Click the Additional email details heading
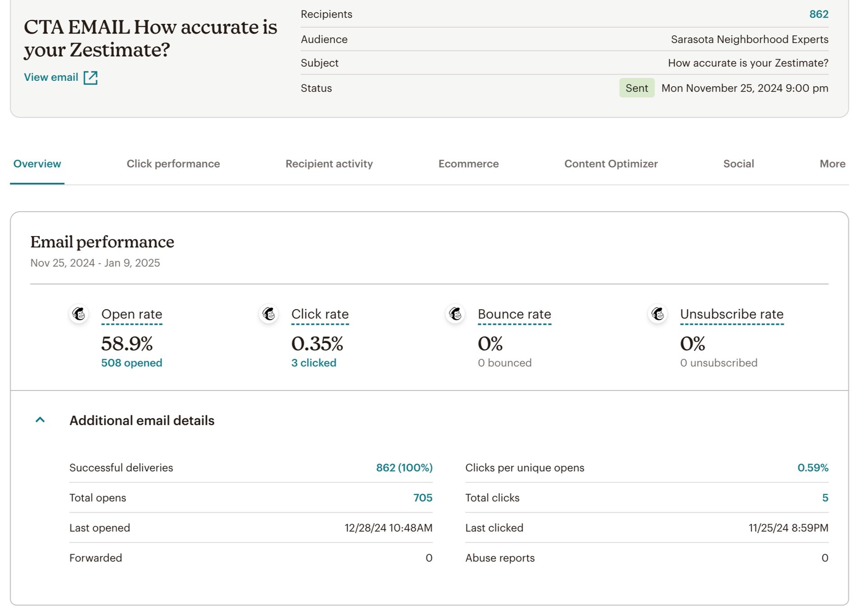This screenshot has width=859, height=616. click(142, 421)
